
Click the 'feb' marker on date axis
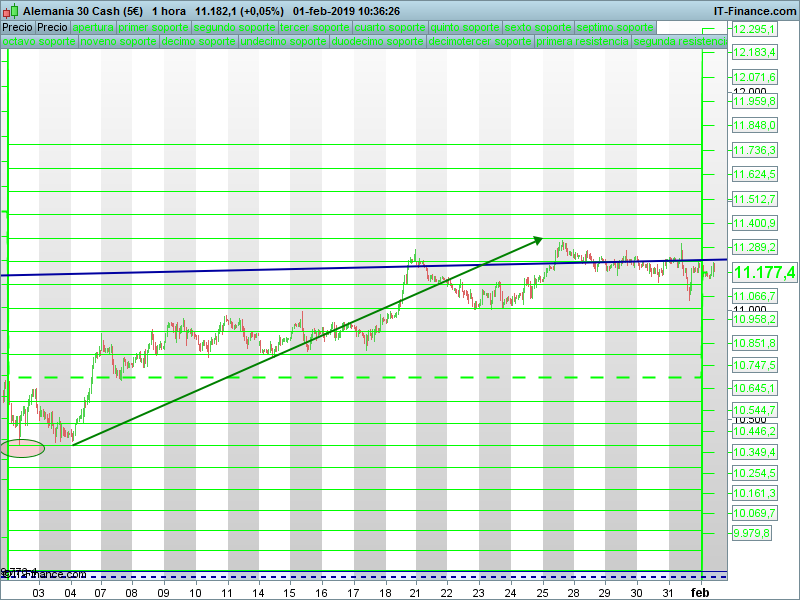pyautogui.click(x=700, y=592)
